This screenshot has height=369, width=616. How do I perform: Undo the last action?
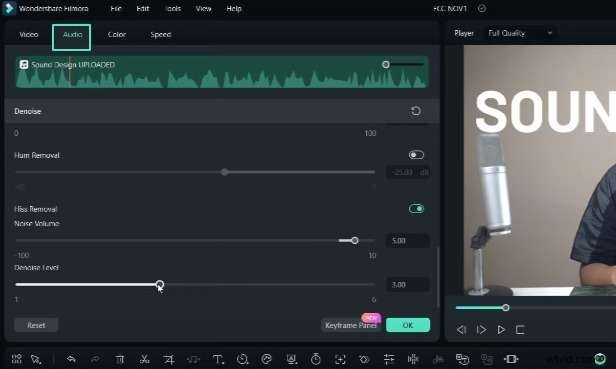(71, 359)
